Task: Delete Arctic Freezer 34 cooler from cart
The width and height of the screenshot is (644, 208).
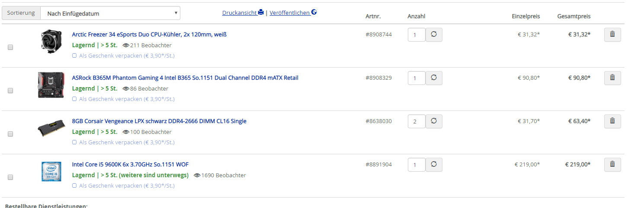Action: pyautogui.click(x=612, y=35)
